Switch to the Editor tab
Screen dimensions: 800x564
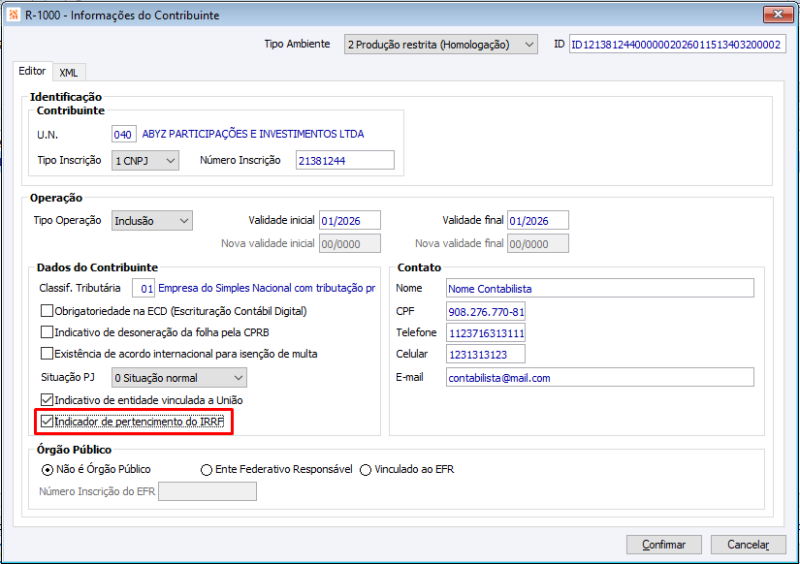click(x=32, y=71)
